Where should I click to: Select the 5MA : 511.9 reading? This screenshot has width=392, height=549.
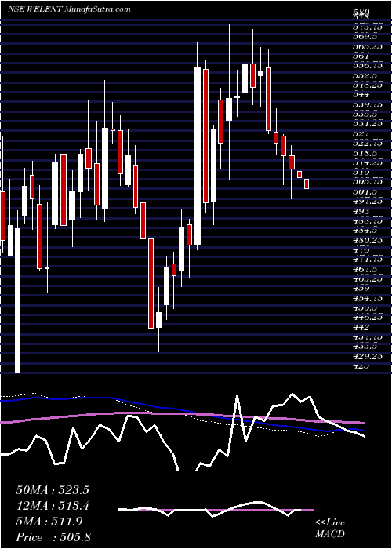(49, 522)
